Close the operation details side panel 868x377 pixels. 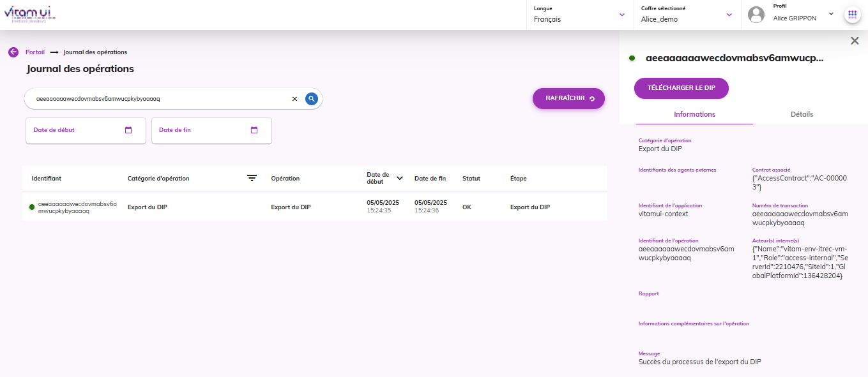(x=855, y=41)
